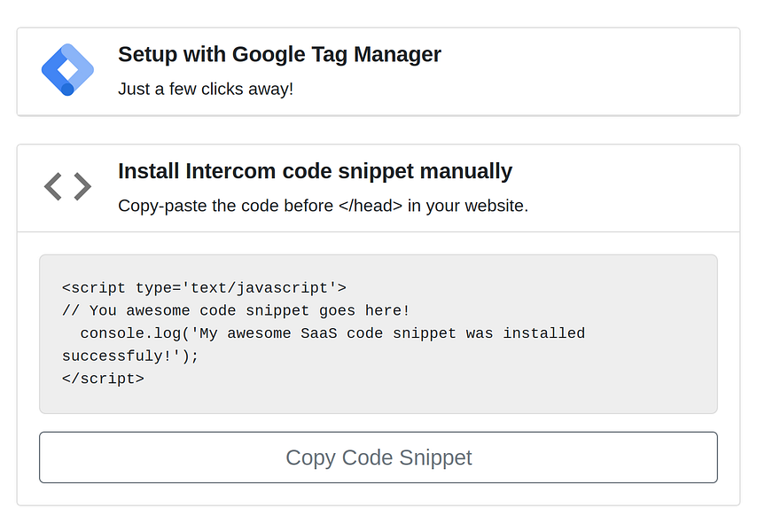Collapse the Install Intercom code snippet manually heading
This screenshot has width=757, height=532.
pyautogui.click(x=315, y=171)
